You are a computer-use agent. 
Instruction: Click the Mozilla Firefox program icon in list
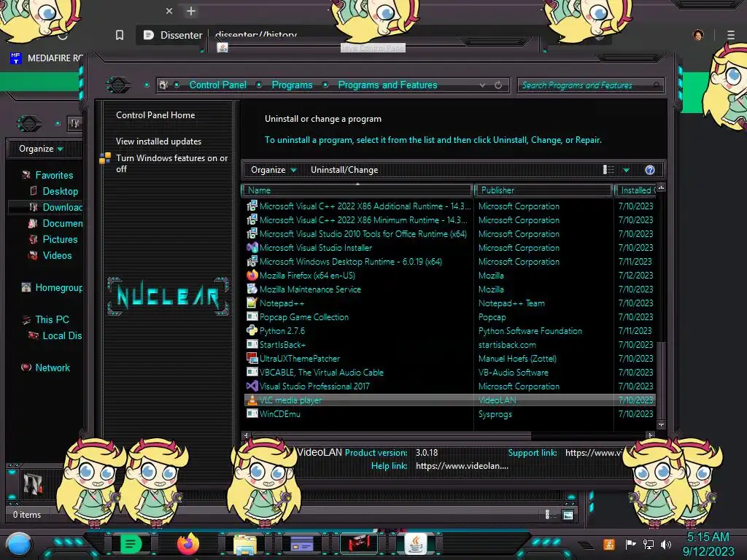pos(252,276)
